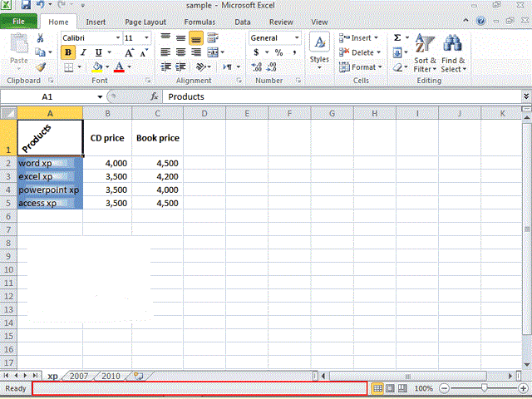Switch to the Review tab

pyautogui.click(x=281, y=22)
